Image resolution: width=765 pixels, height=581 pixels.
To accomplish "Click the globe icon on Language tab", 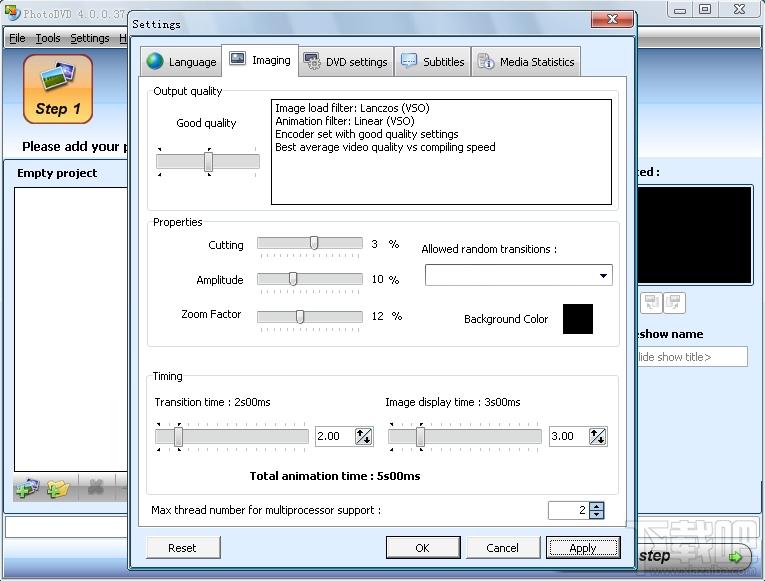I will (155, 61).
